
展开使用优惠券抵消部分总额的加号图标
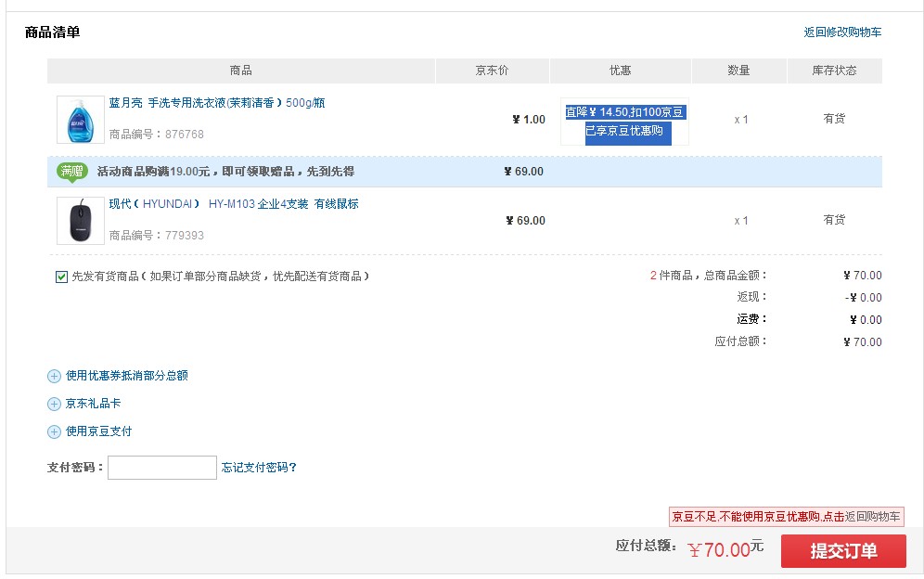click(x=54, y=376)
